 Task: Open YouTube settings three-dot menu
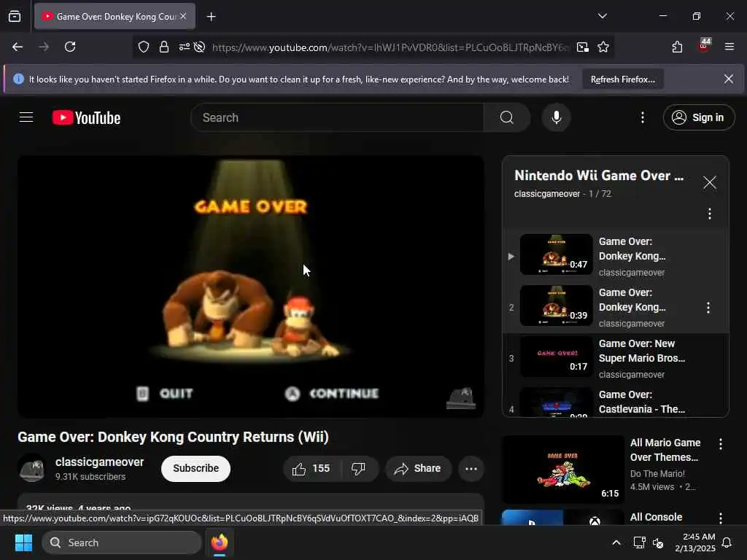click(x=642, y=117)
